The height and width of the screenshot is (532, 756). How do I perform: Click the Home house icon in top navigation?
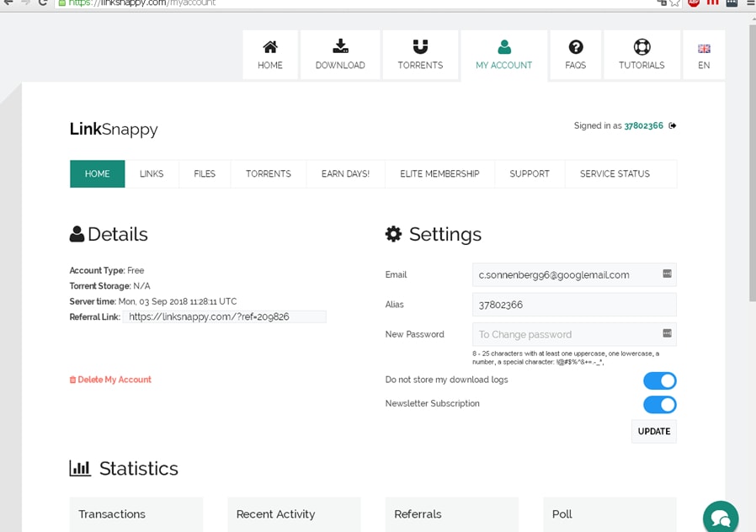point(270,47)
